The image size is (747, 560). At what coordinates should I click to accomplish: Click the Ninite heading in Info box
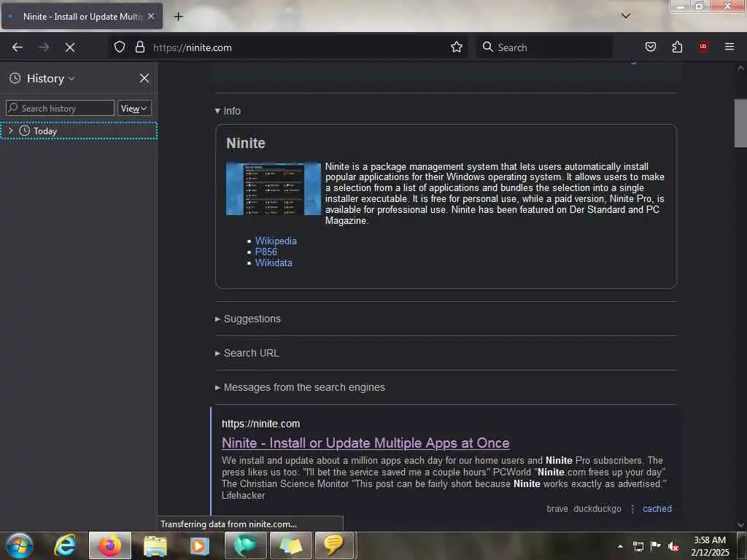[x=246, y=144]
